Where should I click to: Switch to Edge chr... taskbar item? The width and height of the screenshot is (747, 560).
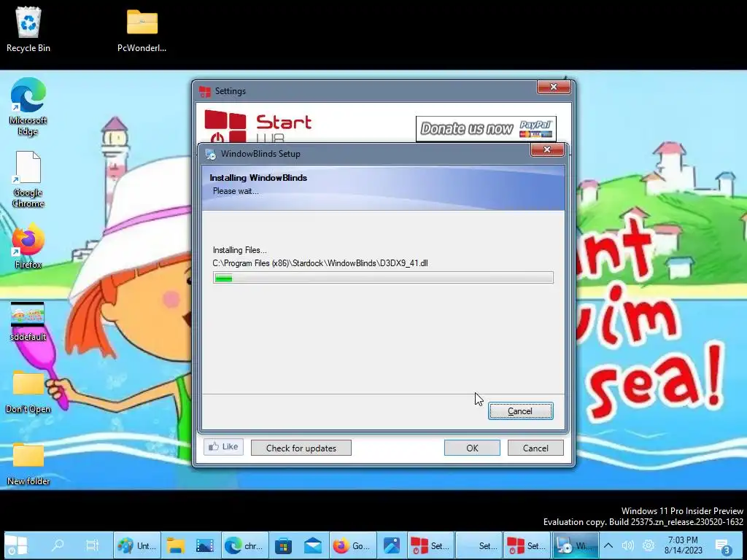(x=245, y=545)
